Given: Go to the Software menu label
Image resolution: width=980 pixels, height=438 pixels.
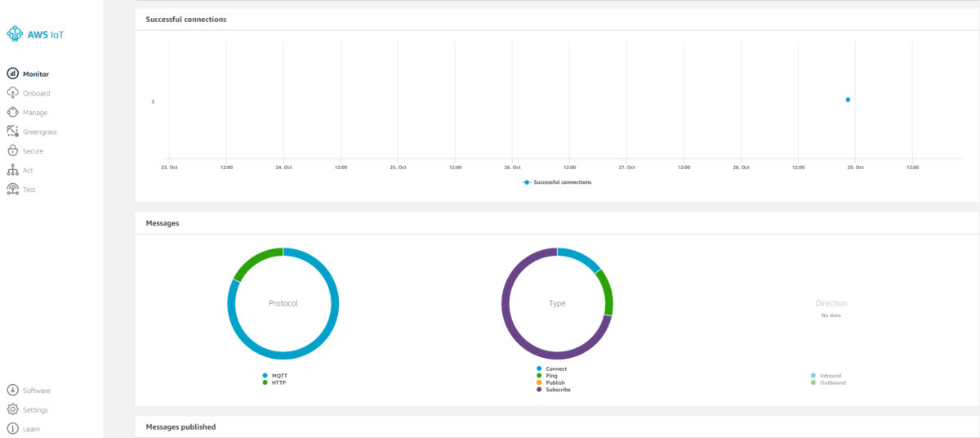Looking at the screenshot, I should pos(37,391).
